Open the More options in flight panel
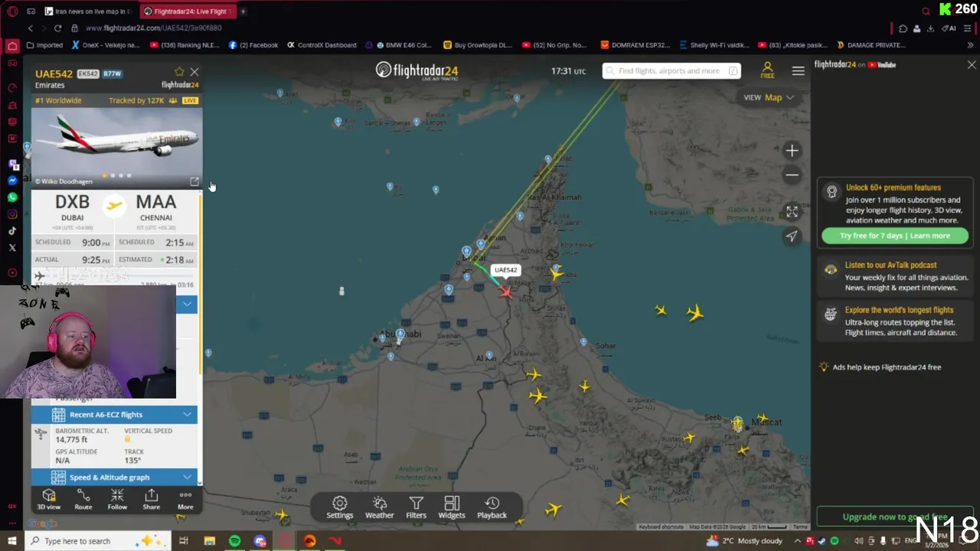This screenshot has width=980, height=551. tap(185, 500)
